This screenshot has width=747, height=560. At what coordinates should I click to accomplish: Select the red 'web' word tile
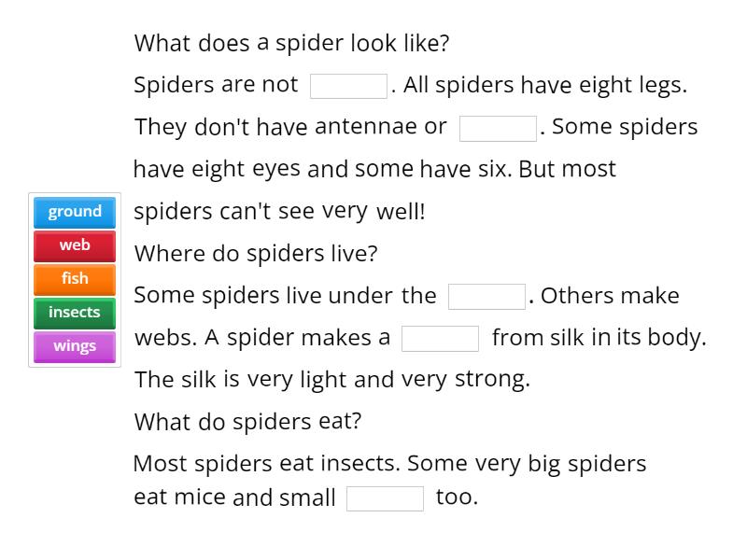click(x=74, y=245)
